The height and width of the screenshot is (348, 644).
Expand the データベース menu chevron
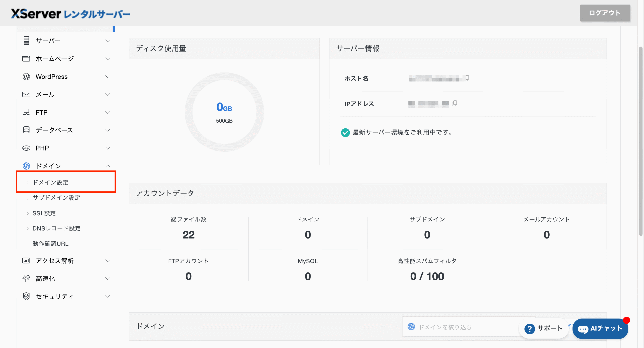tap(108, 130)
